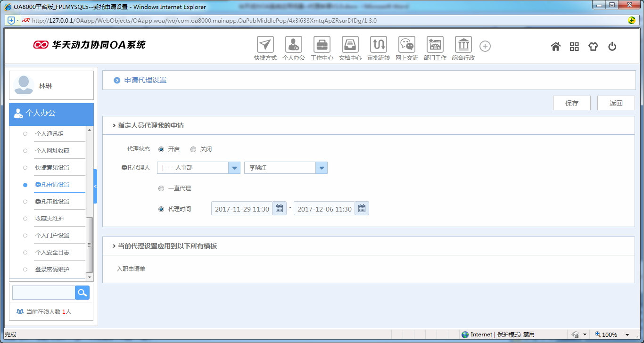Click the 返回 button
Image resolution: width=644 pixels, height=343 pixels.
[616, 103]
